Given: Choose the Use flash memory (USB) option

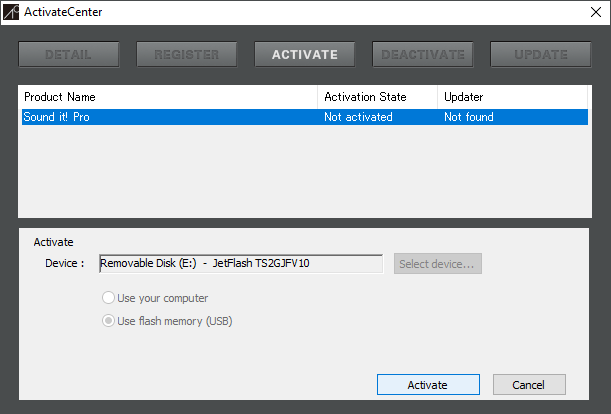Looking at the screenshot, I should pyautogui.click(x=167, y=321).
